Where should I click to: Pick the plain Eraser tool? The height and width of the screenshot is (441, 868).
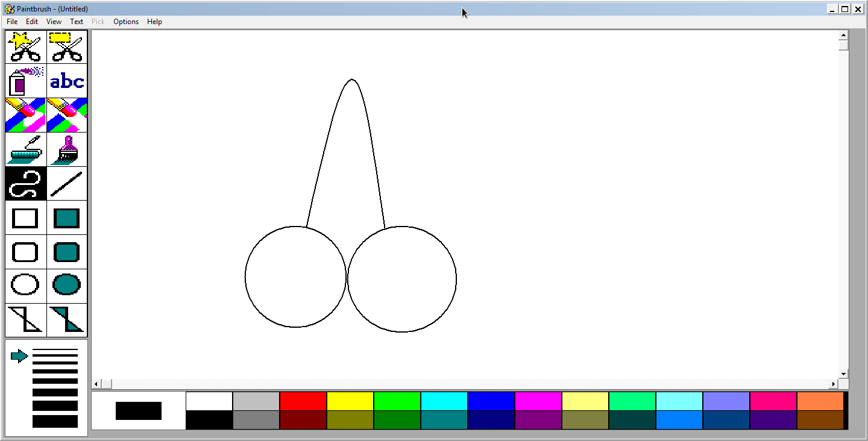[67, 115]
